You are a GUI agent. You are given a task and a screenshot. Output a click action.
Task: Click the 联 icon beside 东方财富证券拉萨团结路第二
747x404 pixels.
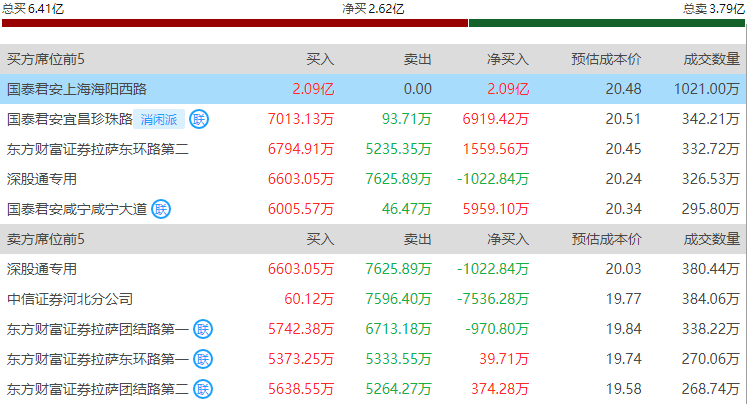click(x=203, y=389)
